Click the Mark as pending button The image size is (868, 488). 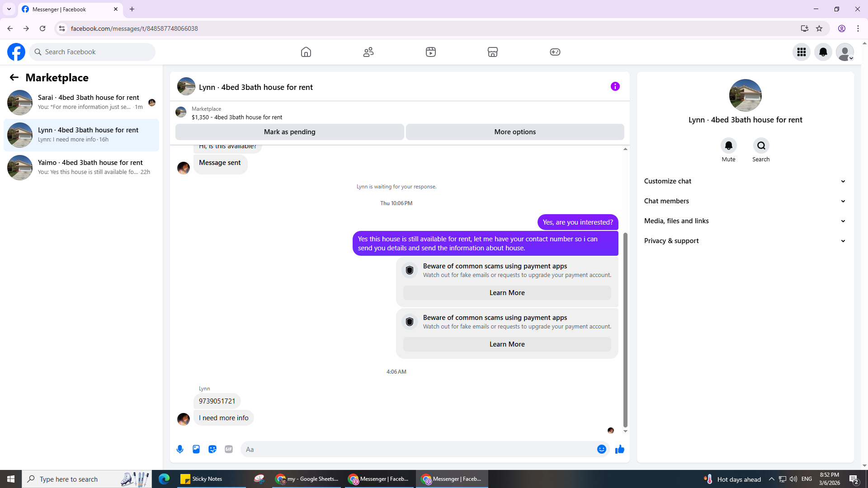(x=289, y=132)
